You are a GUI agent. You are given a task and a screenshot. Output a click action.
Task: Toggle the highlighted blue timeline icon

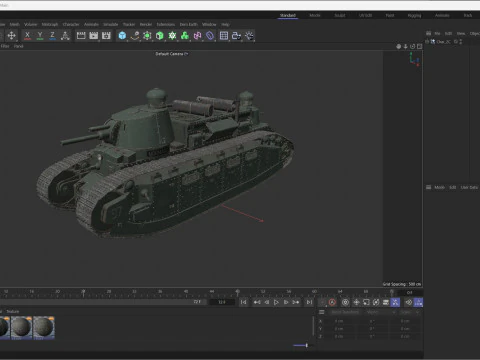(395, 302)
